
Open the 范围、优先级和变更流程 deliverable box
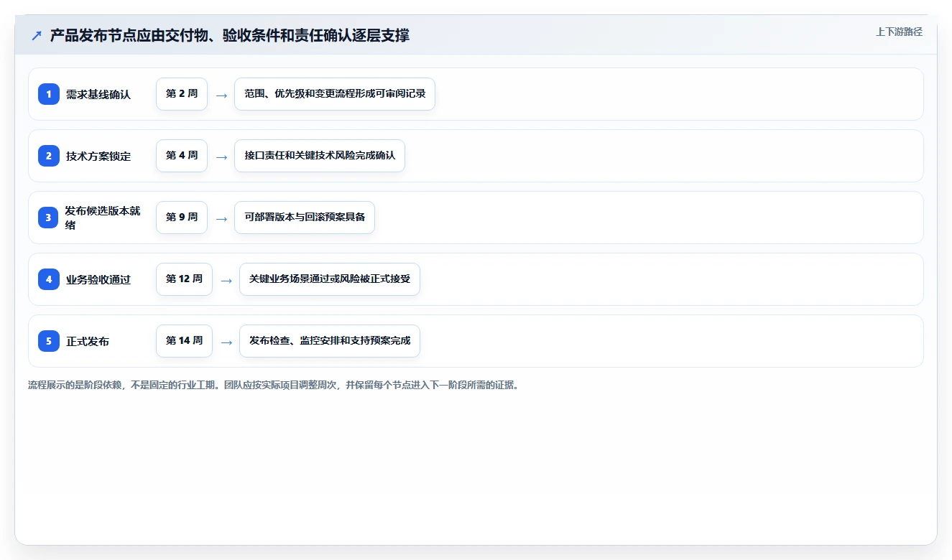click(x=335, y=94)
